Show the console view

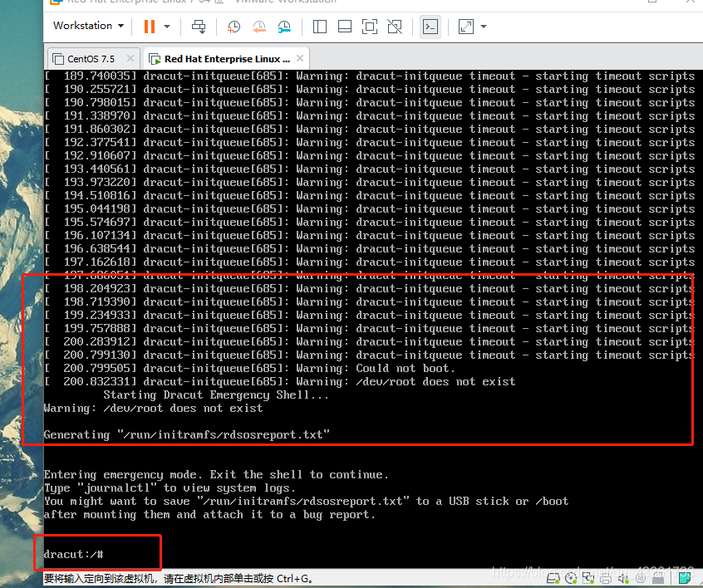pyautogui.click(x=430, y=27)
